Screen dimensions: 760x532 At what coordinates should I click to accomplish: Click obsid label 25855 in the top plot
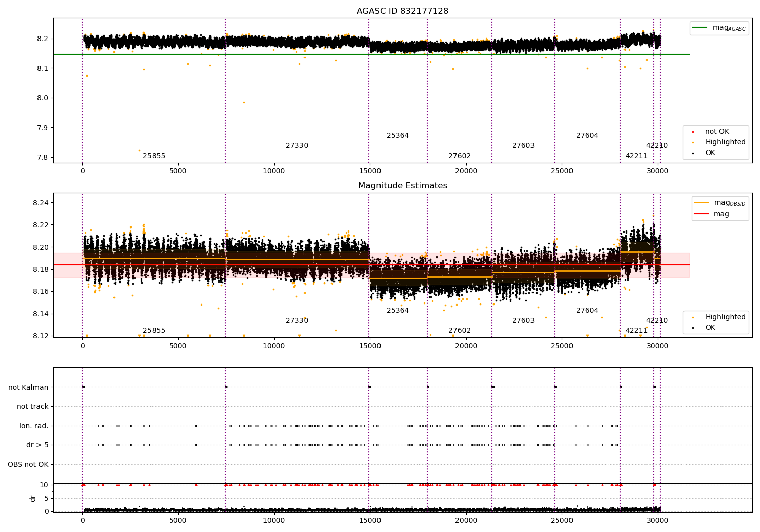(x=154, y=156)
